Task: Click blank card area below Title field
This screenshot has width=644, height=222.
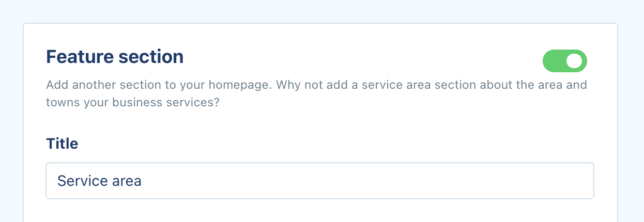Action: click(x=319, y=212)
